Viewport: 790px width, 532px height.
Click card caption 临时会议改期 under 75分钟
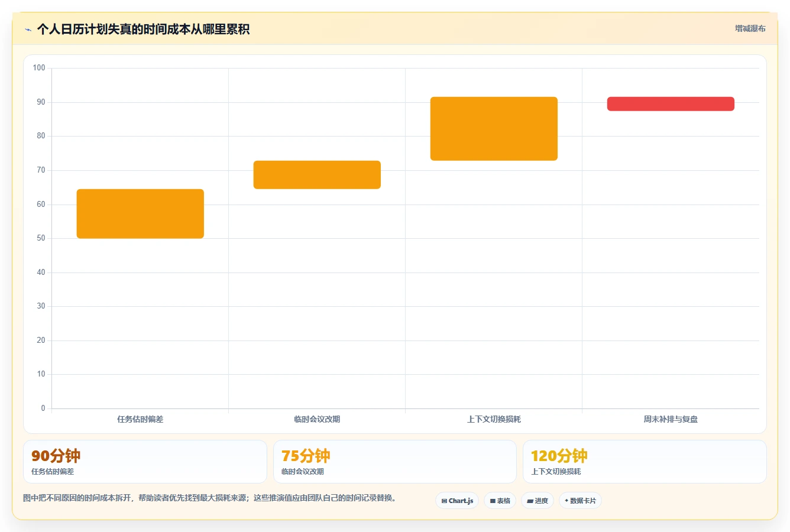pos(303,472)
